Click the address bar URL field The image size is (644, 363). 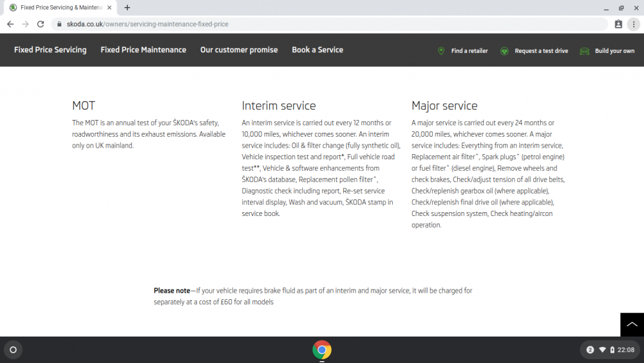pos(328,25)
